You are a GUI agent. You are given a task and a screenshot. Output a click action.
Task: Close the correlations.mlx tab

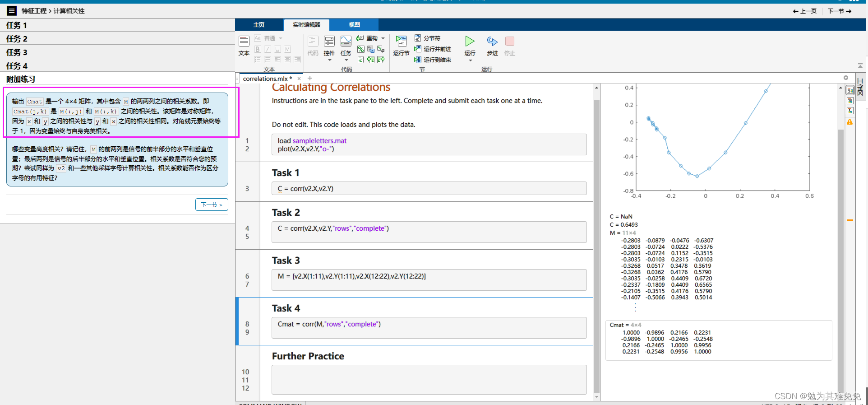coord(299,79)
